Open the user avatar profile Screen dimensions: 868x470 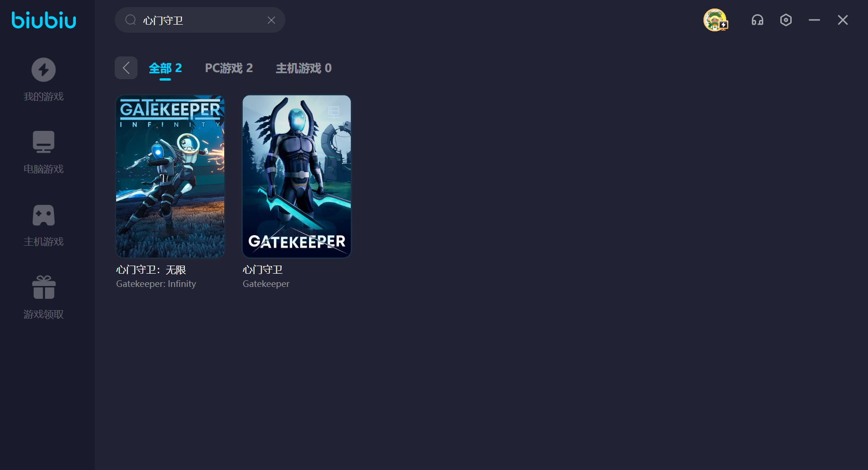(x=715, y=20)
